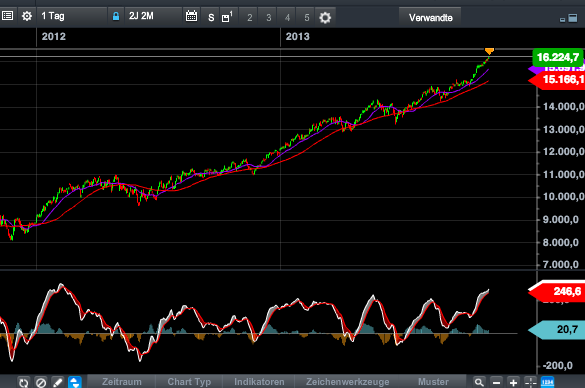Click the 7.000,0 axis value
This screenshot has height=388, width=585.
(560, 265)
